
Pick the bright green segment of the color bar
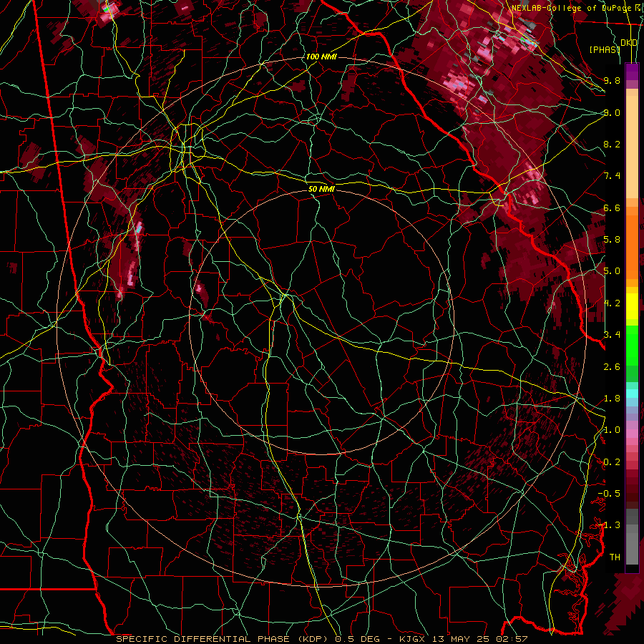(632, 345)
